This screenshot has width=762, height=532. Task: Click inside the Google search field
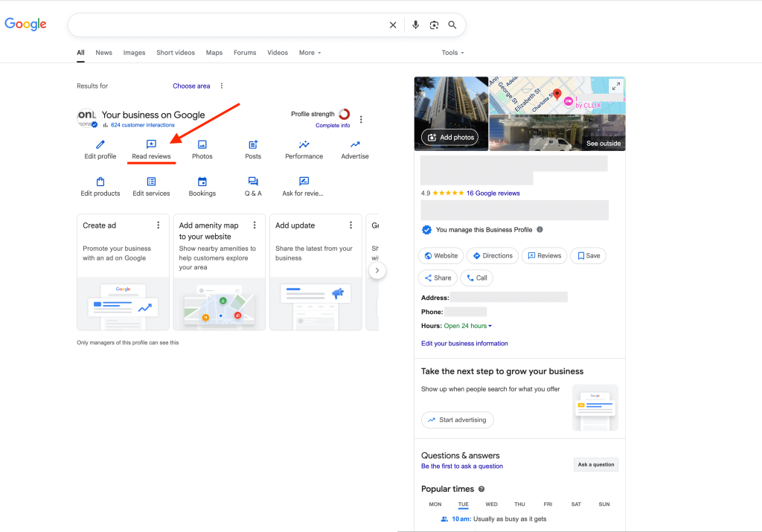point(223,25)
